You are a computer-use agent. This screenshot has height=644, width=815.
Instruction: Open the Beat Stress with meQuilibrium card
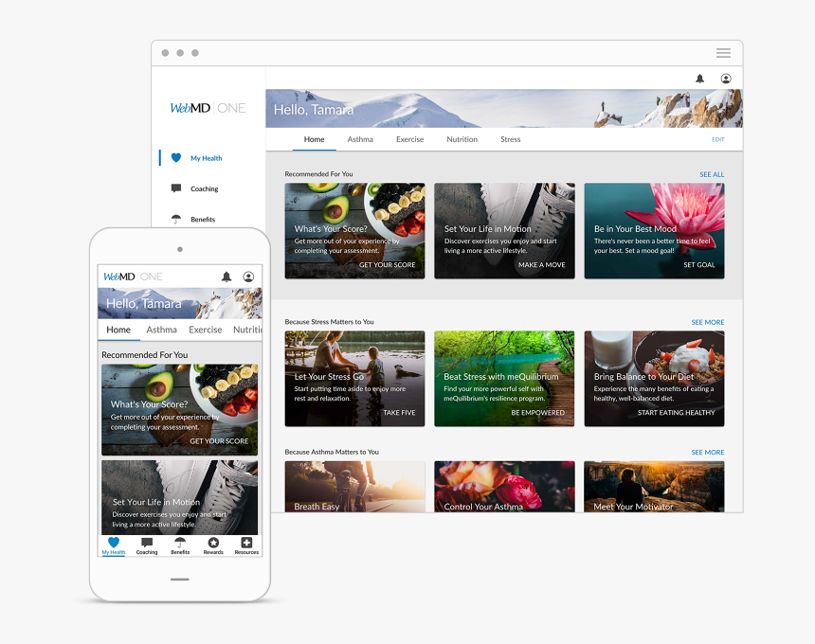click(x=504, y=378)
